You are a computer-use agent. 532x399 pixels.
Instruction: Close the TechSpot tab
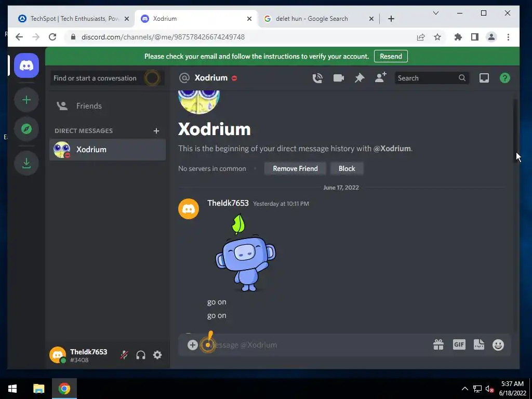[x=127, y=19]
